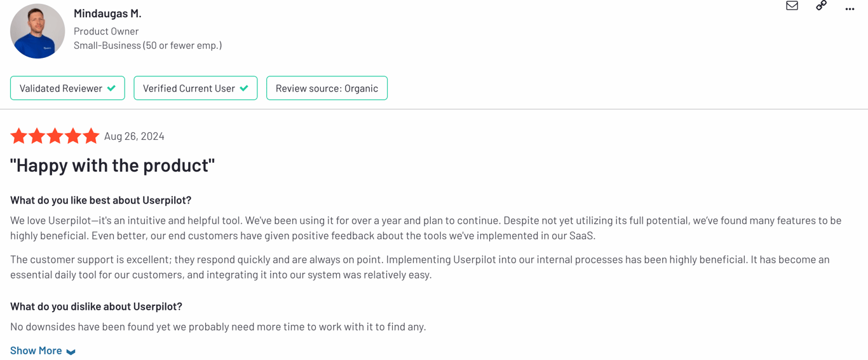
Task: Click the third red rating star
Action: click(x=55, y=135)
